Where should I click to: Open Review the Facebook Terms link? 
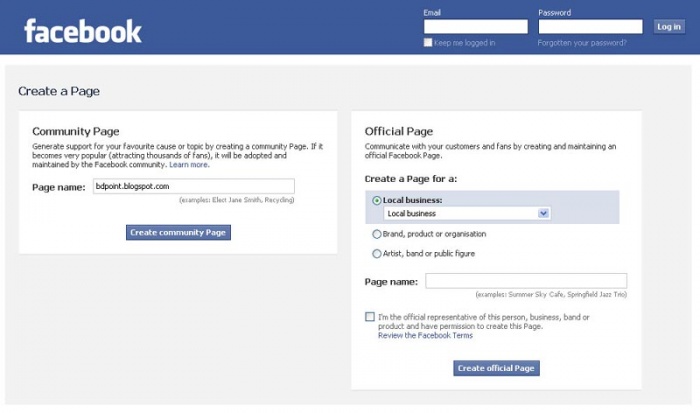coord(425,335)
